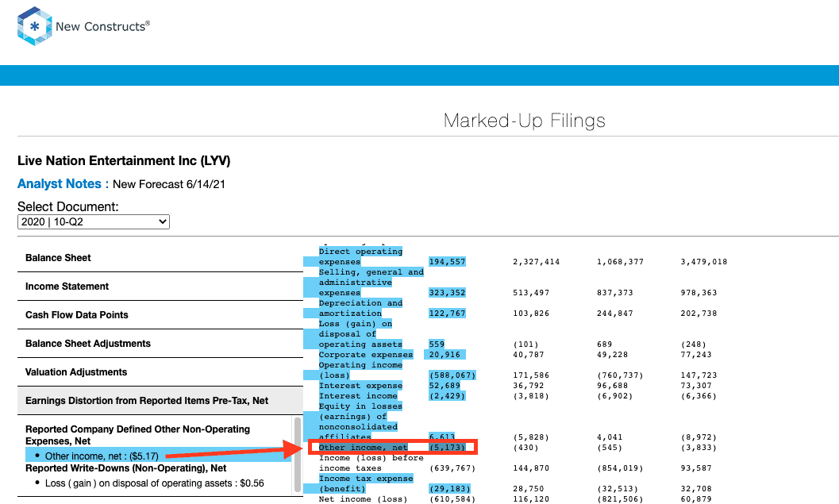This screenshot has width=839, height=504.
Task: Click the value 513,497
Action: tap(531, 293)
